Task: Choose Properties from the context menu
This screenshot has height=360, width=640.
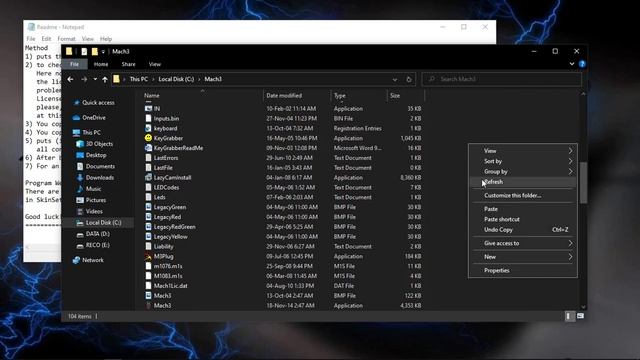Action: click(523, 270)
